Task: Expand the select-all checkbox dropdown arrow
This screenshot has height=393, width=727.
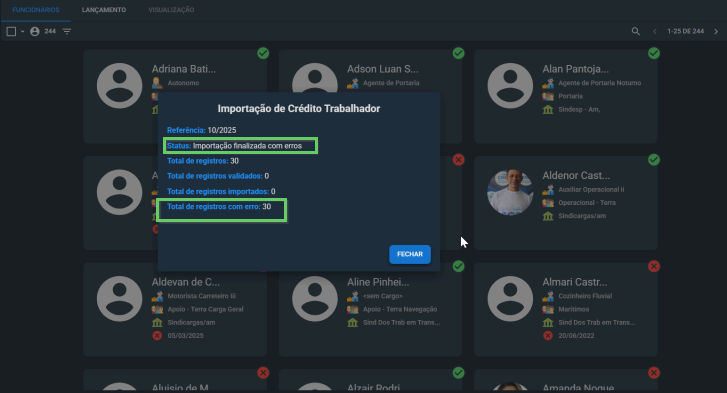Action: tap(22, 32)
